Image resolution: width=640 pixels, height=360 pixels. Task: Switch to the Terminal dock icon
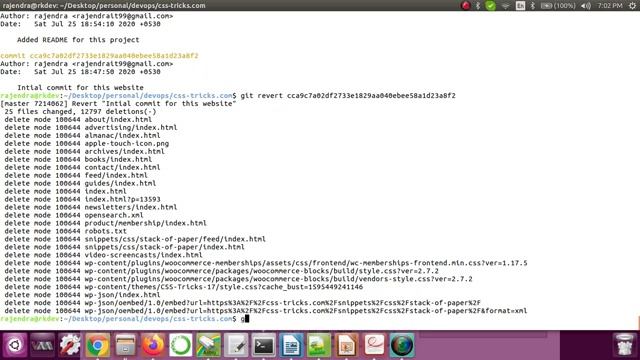tap(264, 345)
